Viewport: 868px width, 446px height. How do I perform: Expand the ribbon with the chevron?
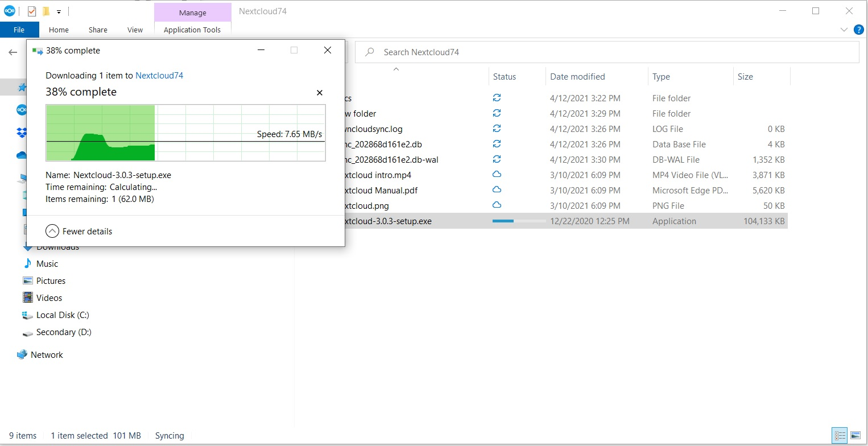tap(844, 30)
